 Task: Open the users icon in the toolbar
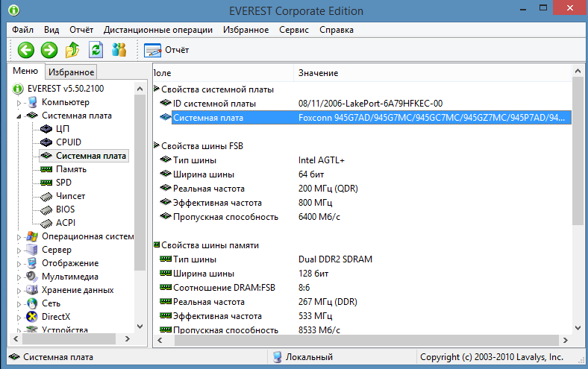[119, 50]
